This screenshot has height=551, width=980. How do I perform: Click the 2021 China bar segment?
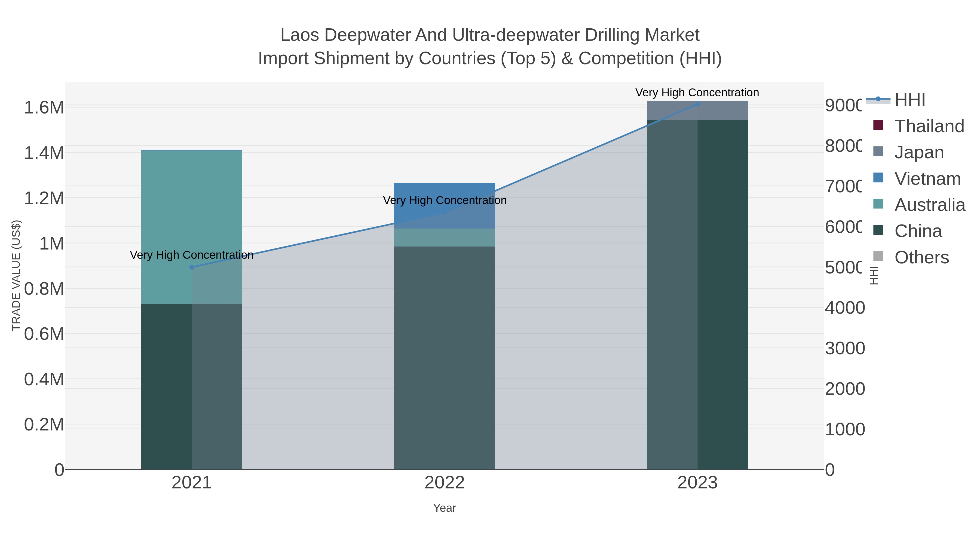(x=192, y=386)
